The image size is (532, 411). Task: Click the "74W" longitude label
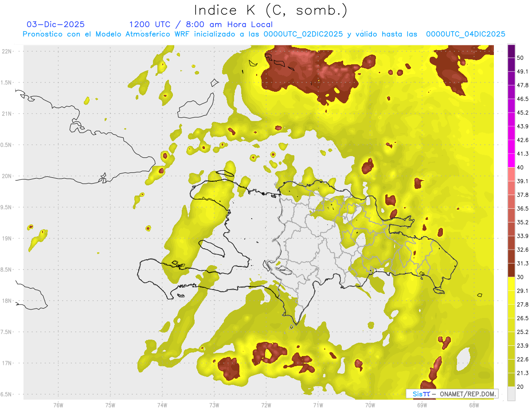[x=162, y=405]
